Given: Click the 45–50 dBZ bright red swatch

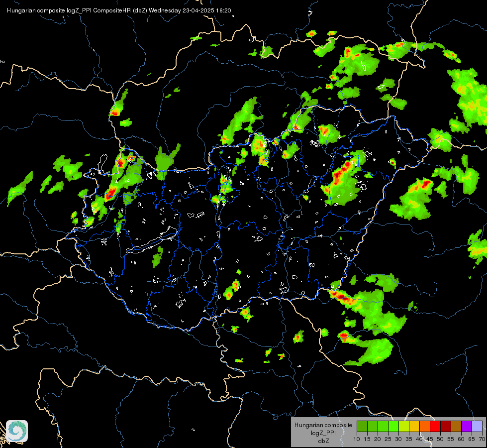Looking at the screenshot, I should (x=435, y=426).
